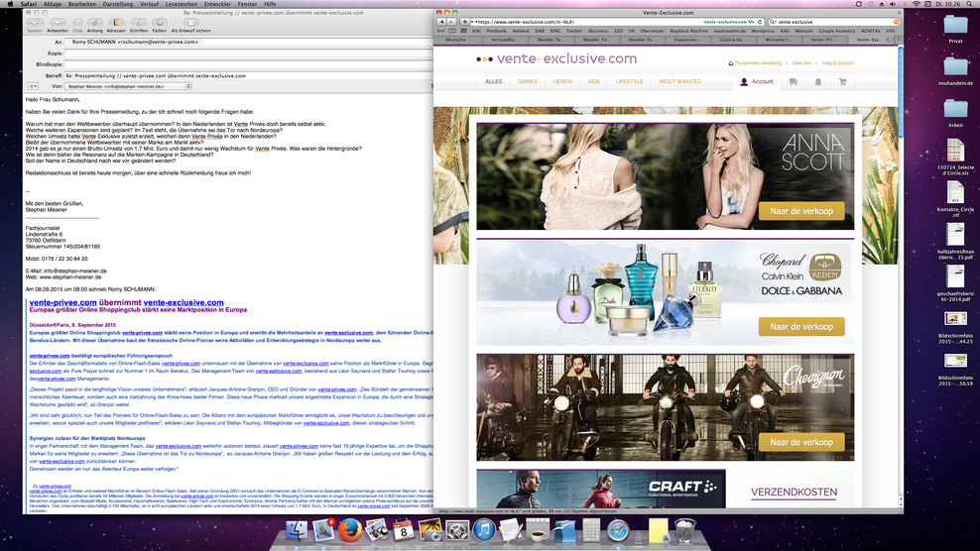Click Naar de verkoop on Anna Scott banner
Screen dimensions: 980x551
801,211
